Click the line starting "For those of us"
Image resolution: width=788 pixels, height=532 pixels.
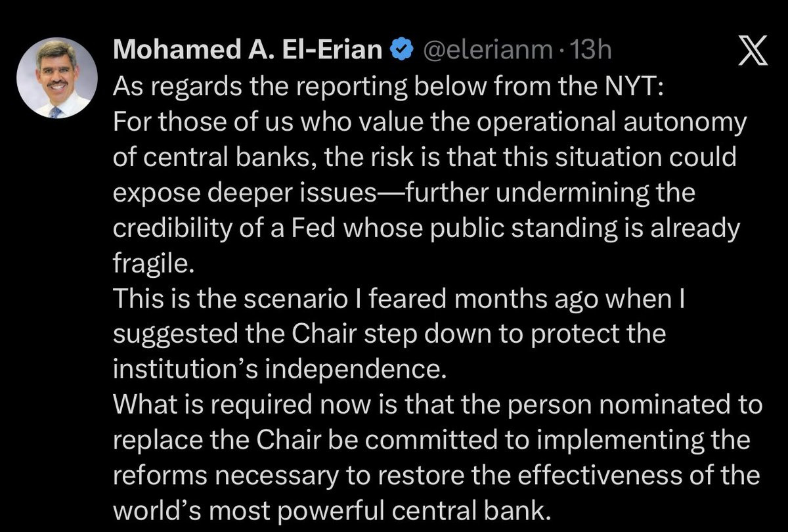click(430, 122)
